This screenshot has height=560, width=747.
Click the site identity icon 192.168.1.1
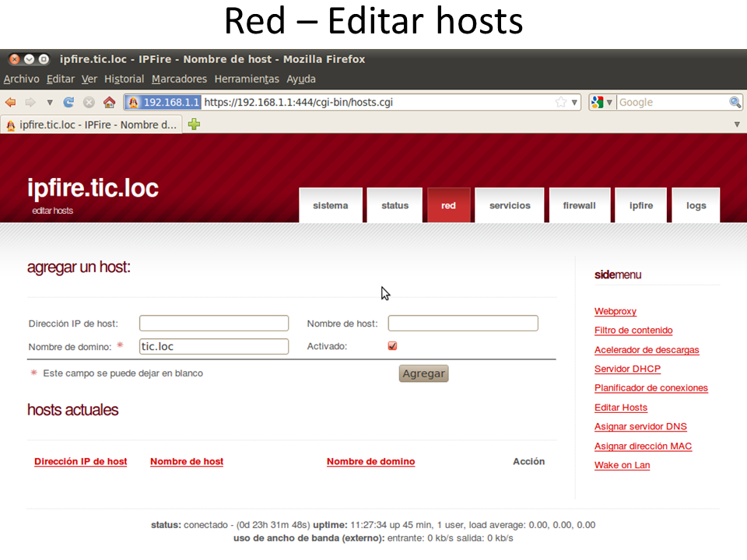(x=163, y=103)
